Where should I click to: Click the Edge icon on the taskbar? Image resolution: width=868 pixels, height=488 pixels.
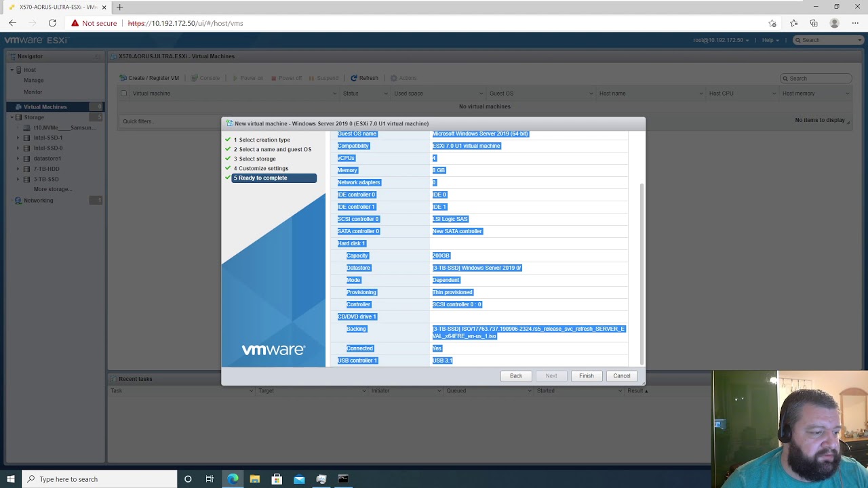[x=233, y=479]
